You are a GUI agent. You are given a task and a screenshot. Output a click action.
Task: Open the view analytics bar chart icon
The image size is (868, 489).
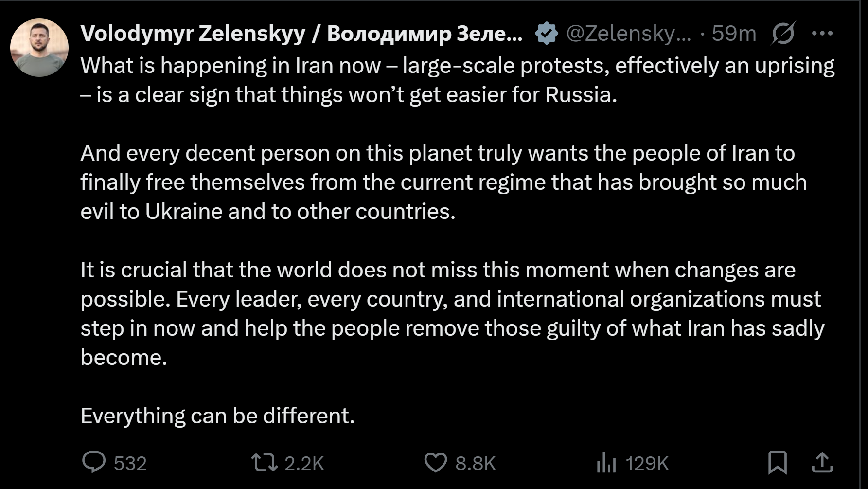[606, 463]
